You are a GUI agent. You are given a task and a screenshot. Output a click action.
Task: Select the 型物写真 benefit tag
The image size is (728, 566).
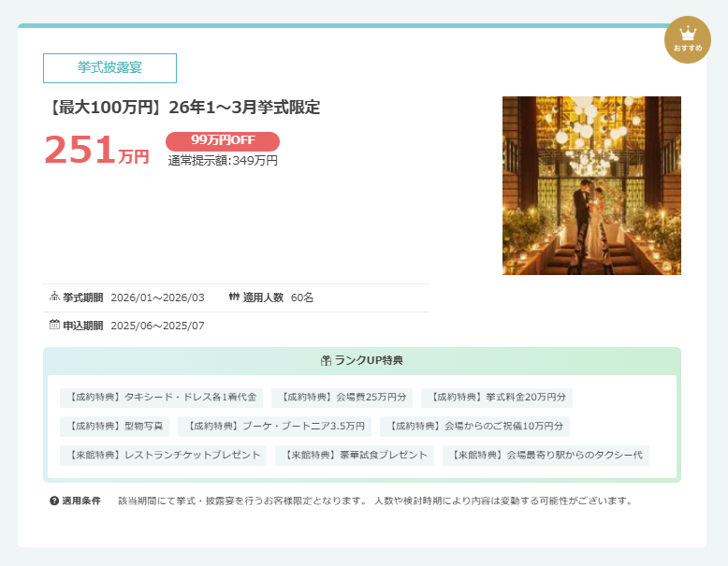click(x=115, y=427)
